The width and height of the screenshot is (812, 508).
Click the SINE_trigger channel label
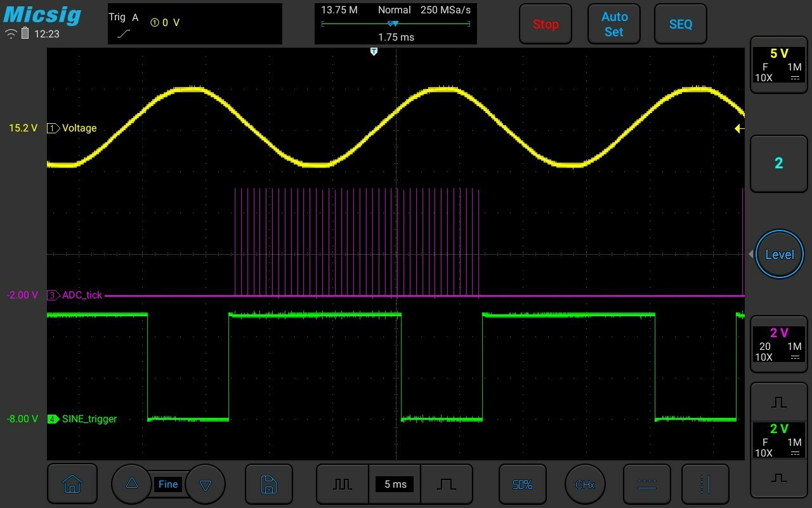pos(89,419)
